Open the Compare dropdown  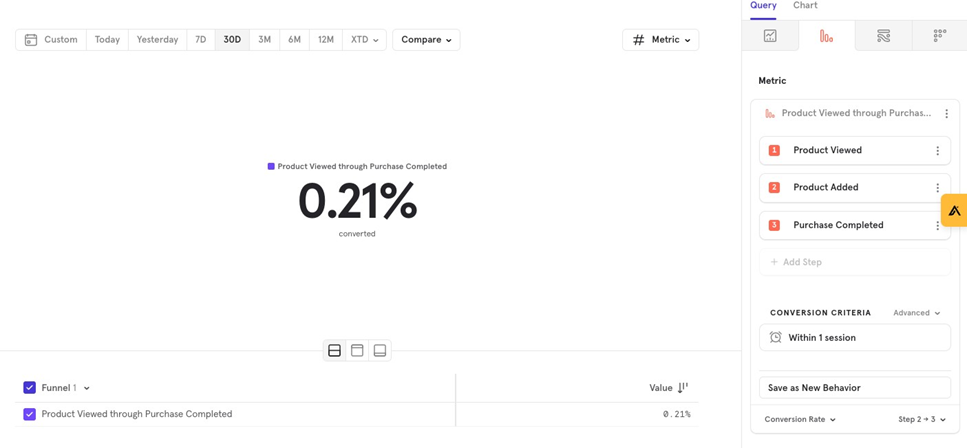pos(426,40)
